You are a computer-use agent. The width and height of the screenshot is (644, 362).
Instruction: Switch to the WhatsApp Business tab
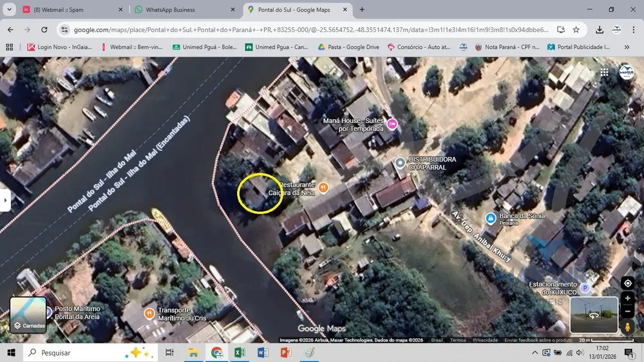(x=185, y=10)
